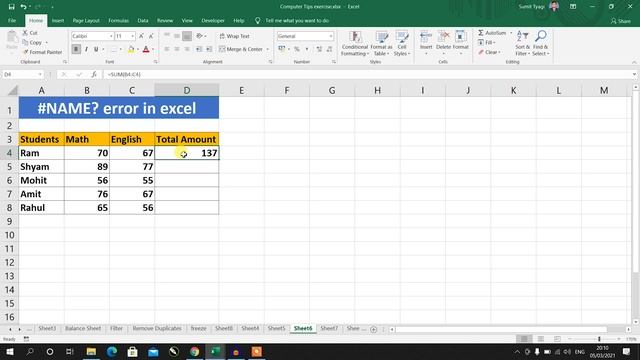Click AutoSum
This screenshot has height=360, width=640.
[492, 33]
